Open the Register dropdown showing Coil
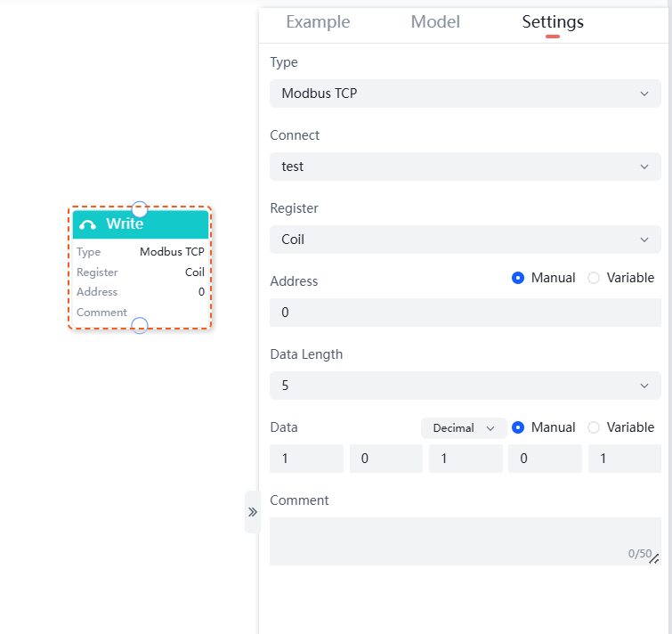Screen dimensions: 672x634 click(x=465, y=240)
